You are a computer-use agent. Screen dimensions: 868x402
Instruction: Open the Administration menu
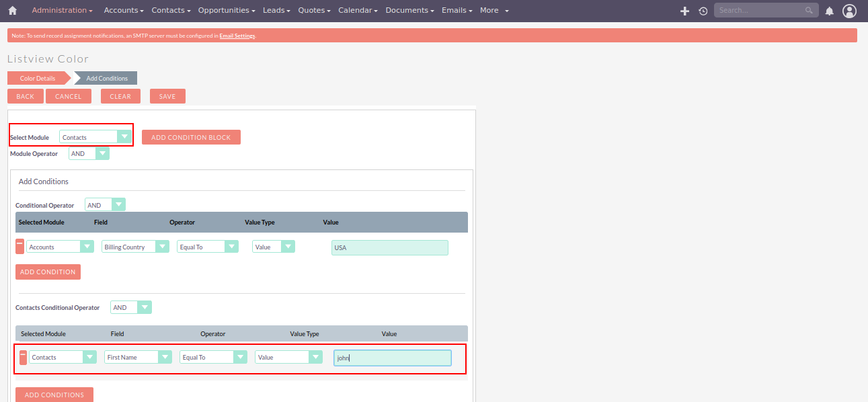(x=62, y=11)
